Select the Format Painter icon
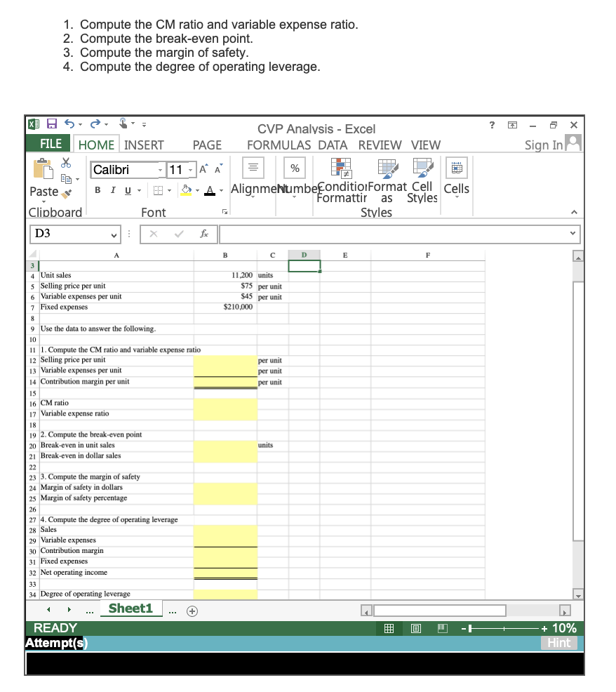Screen dimensions: 616x692 [66, 193]
